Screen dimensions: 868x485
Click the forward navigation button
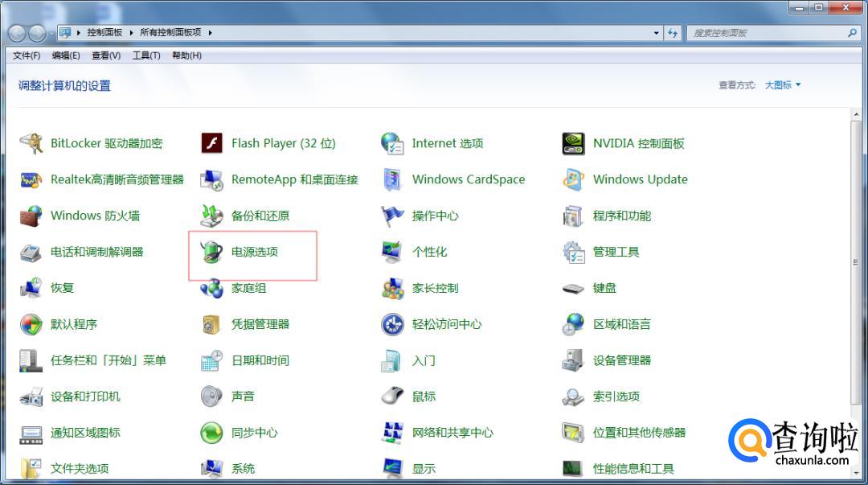coord(37,33)
